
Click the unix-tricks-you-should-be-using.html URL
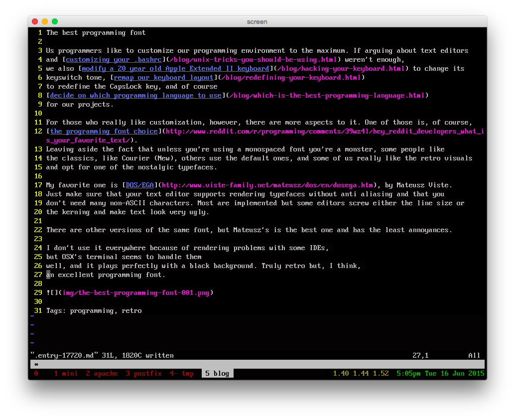253,59
